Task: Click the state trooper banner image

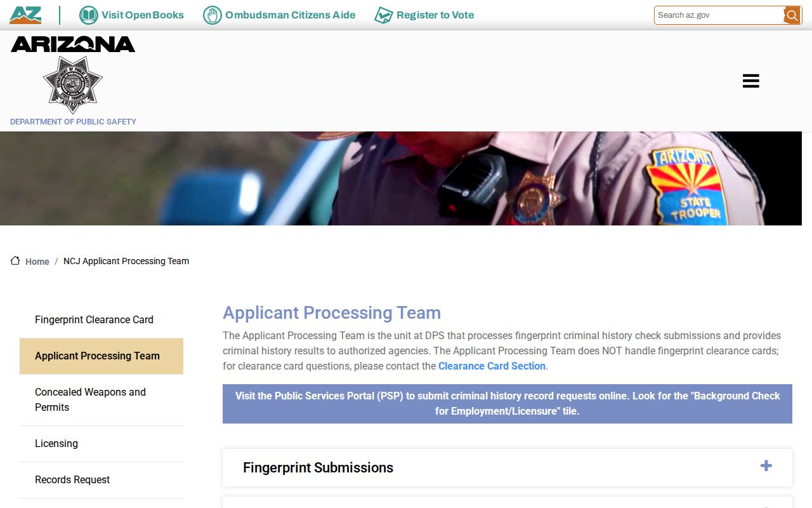Action: [401, 178]
